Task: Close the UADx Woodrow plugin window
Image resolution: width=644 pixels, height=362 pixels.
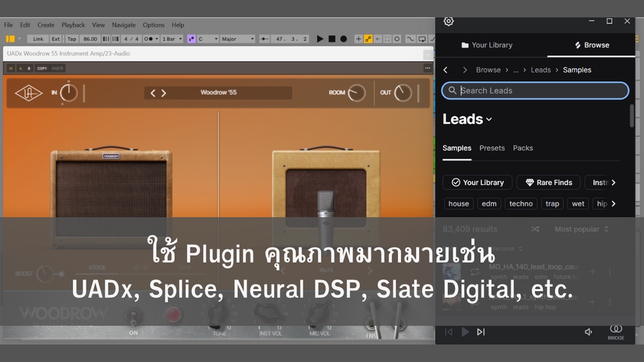Action: (x=428, y=54)
